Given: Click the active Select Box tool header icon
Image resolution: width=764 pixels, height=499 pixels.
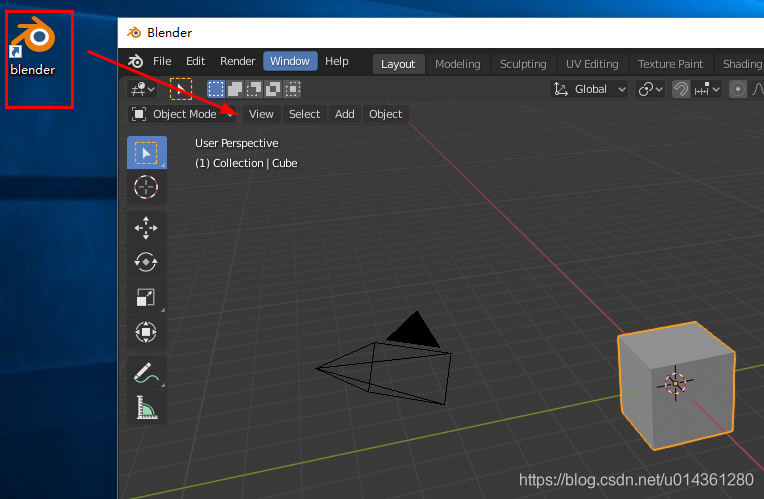Looking at the screenshot, I should pos(181,89).
